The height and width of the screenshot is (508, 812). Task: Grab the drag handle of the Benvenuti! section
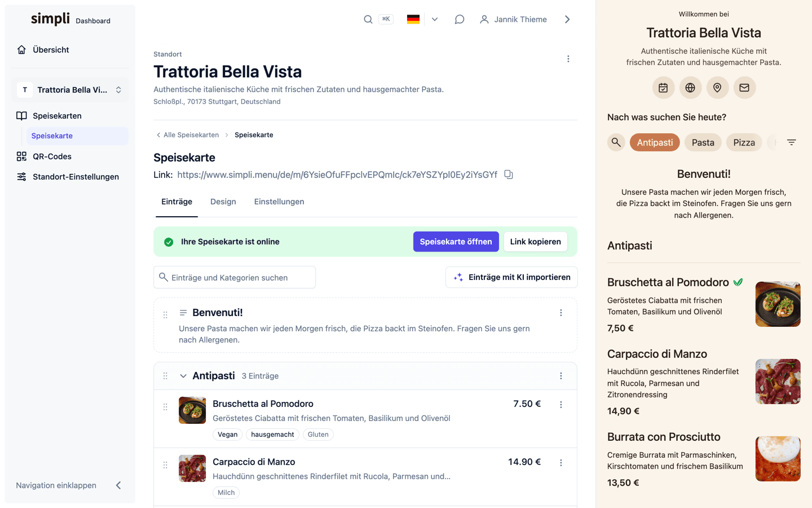click(165, 315)
